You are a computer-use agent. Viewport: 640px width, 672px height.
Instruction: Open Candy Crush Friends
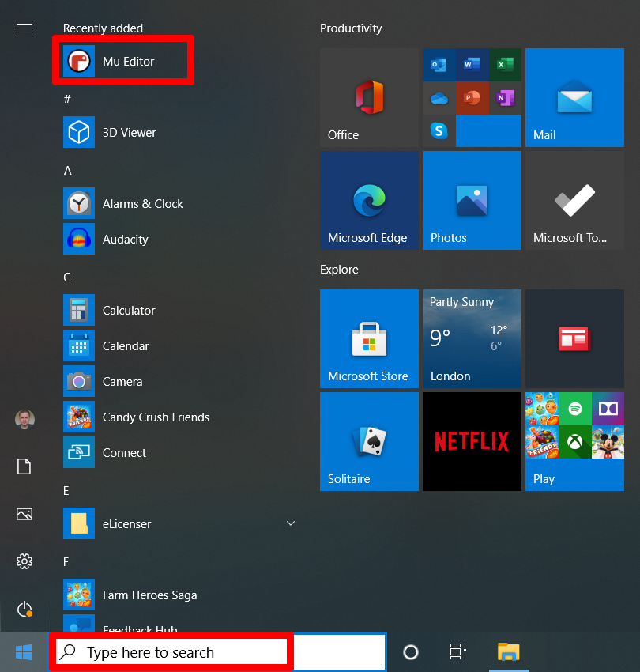(x=180, y=417)
